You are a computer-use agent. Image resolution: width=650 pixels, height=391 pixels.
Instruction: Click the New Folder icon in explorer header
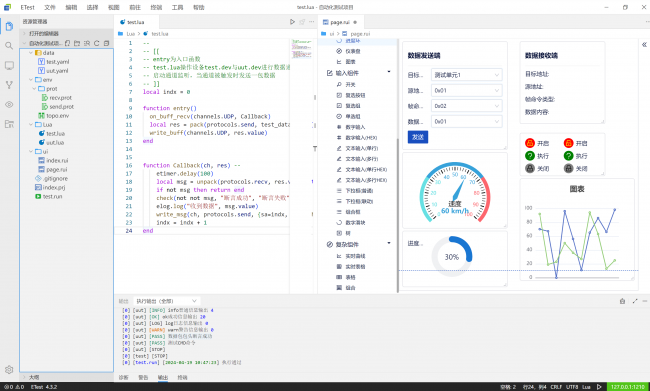77,43
